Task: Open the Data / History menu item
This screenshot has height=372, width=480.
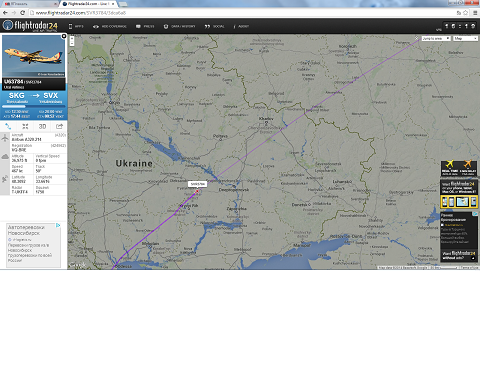Action: tap(179, 26)
